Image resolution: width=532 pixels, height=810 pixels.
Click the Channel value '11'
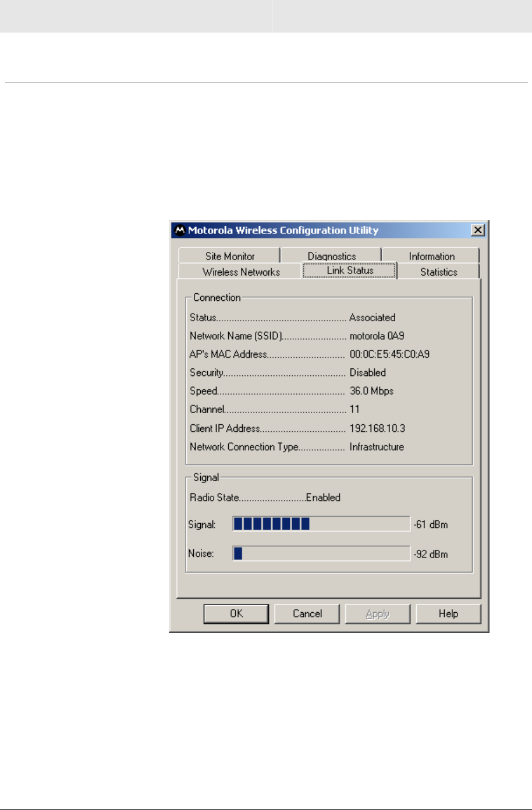tap(354, 409)
